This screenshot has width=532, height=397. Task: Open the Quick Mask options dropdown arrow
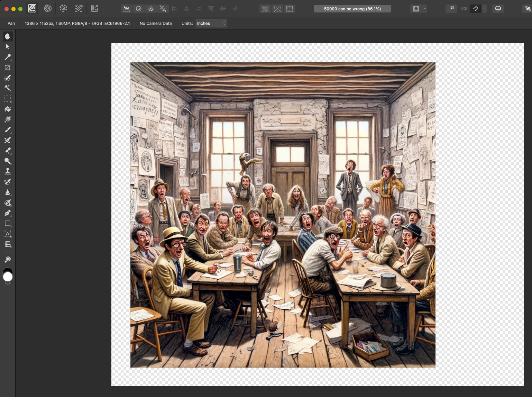(x=425, y=9)
